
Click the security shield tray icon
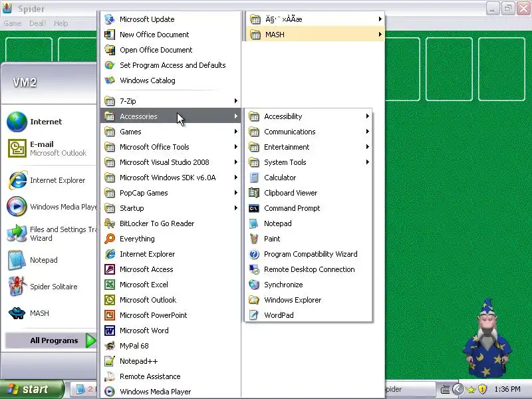point(482,389)
